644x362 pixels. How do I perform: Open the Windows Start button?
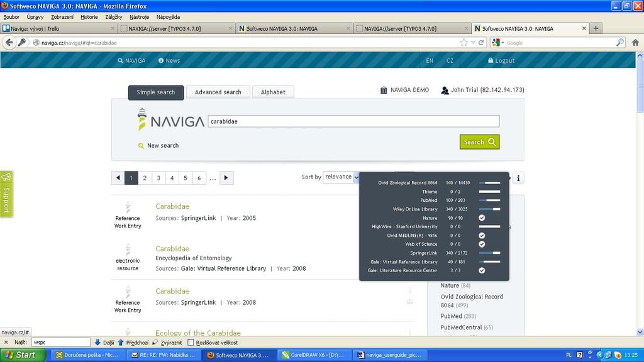[x=23, y=355]
